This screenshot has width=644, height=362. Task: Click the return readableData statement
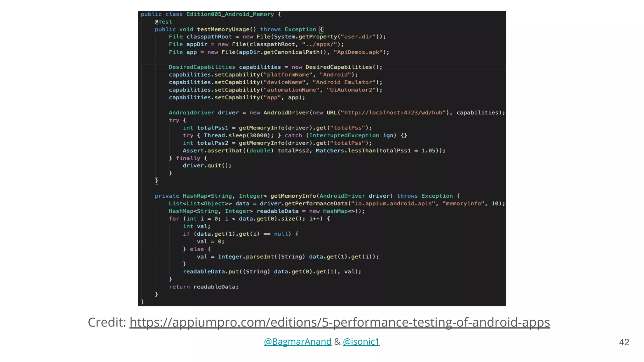click(x=203, y=287)
